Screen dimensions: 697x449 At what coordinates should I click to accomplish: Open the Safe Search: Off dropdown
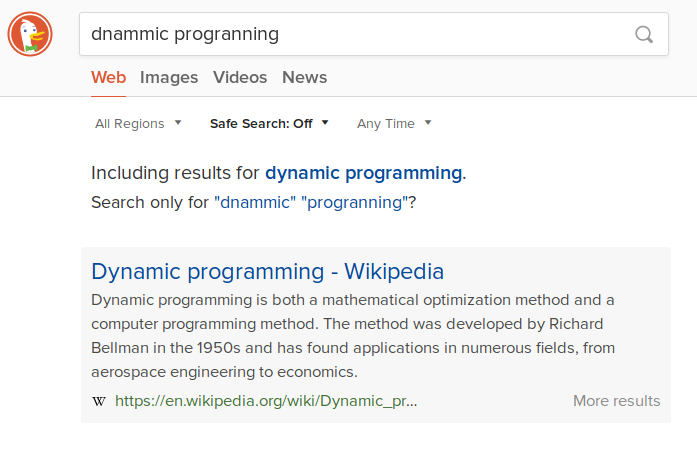[x=269, y=123]
